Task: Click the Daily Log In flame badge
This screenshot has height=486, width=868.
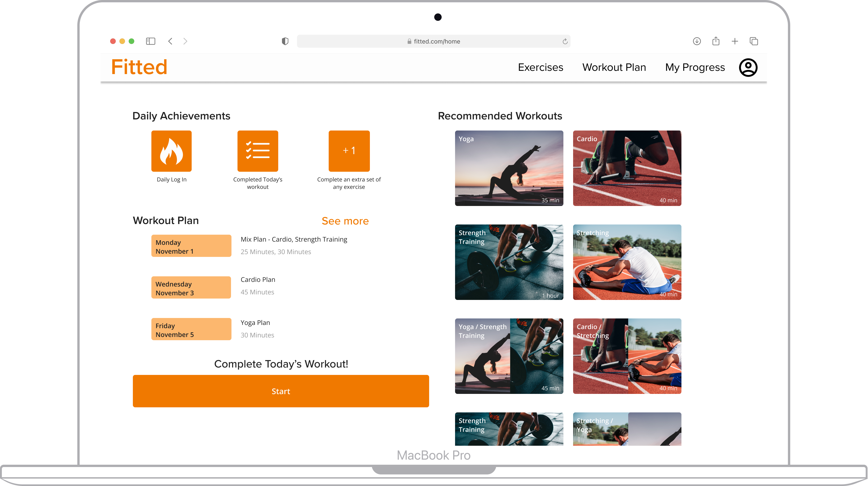Action: tap(171, 151)
